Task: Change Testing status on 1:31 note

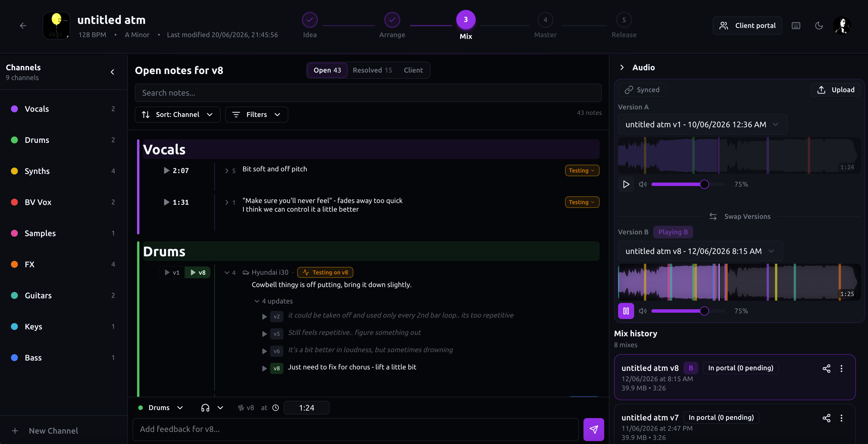Action: (x=582, y=202)
